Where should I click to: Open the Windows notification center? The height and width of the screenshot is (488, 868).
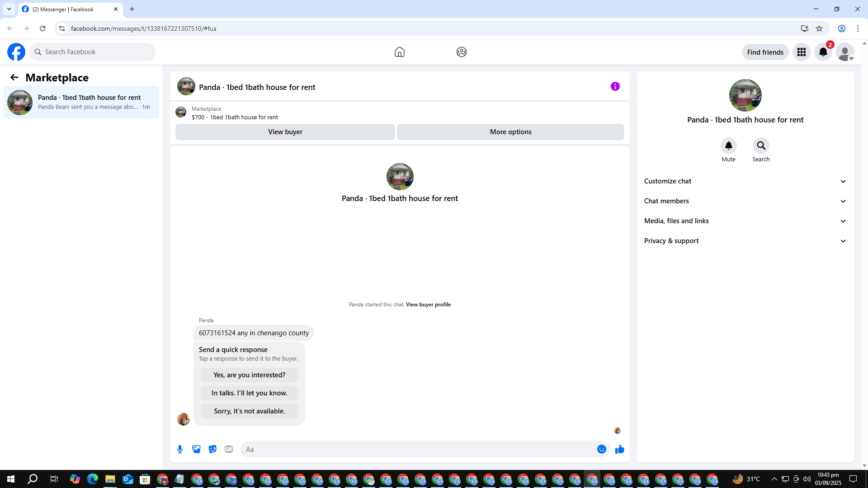[853, 479]
